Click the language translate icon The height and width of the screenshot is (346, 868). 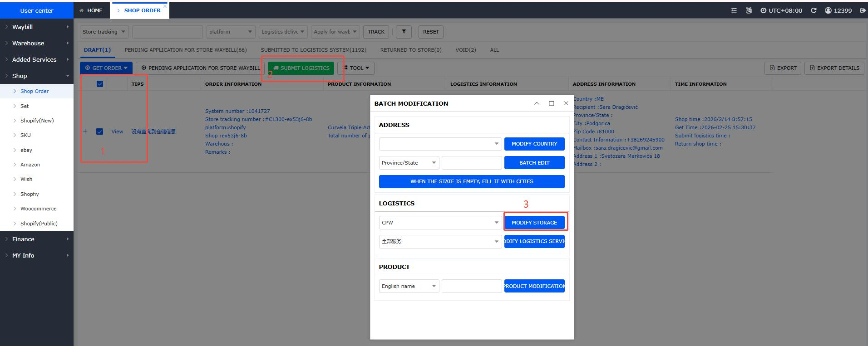click(x=749, y=10)
